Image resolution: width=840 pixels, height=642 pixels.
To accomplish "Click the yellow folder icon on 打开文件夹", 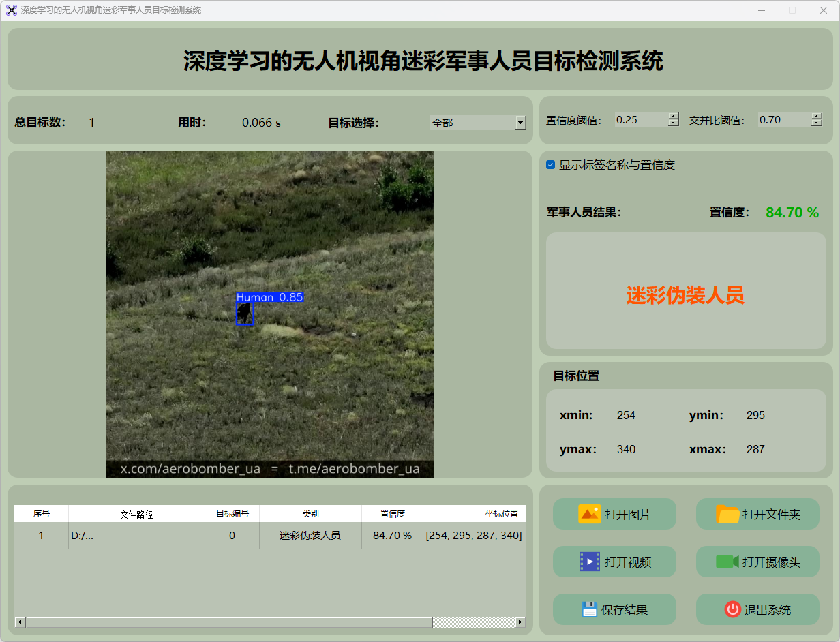I will [x=727, y=514].
